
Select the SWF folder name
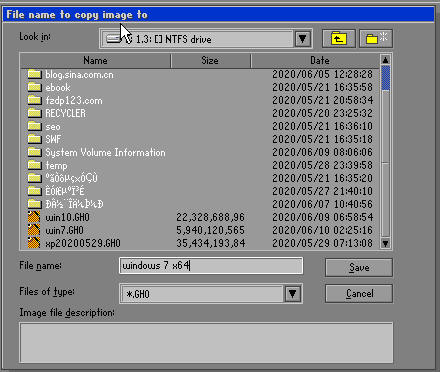click(53, 139)
